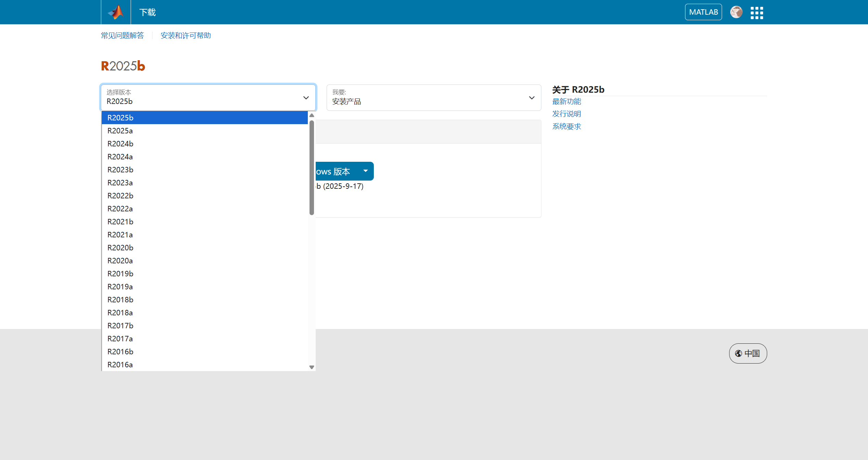Pick R2019b release option
This screenshot has height=460, width=868.
tap(120, 274)
